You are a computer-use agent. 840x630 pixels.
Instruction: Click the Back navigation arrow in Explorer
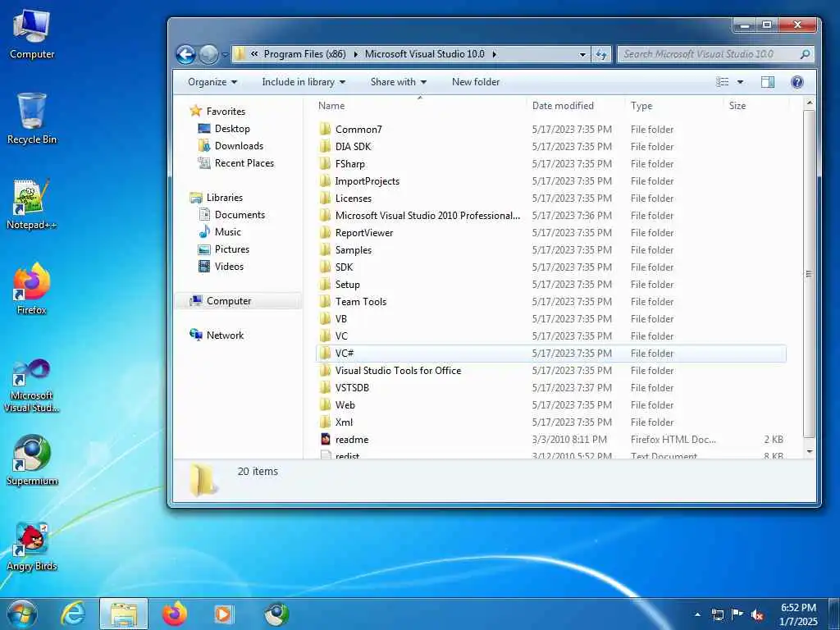point(186,54)
